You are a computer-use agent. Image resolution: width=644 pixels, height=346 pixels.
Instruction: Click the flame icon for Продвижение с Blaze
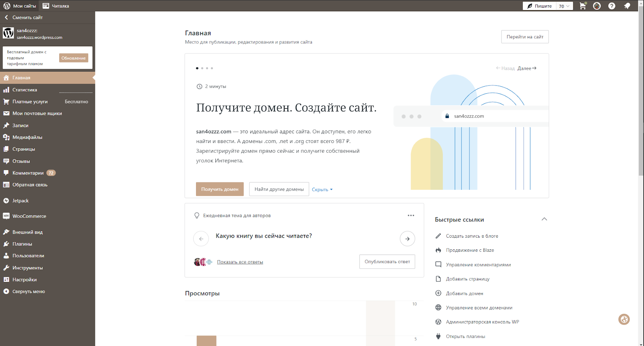[438, 250]
